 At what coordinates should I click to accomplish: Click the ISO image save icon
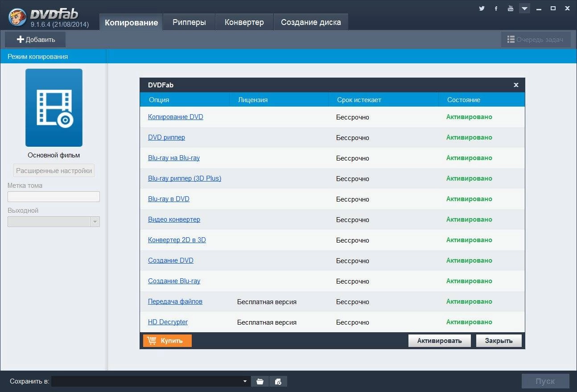(x=278, y=381)
